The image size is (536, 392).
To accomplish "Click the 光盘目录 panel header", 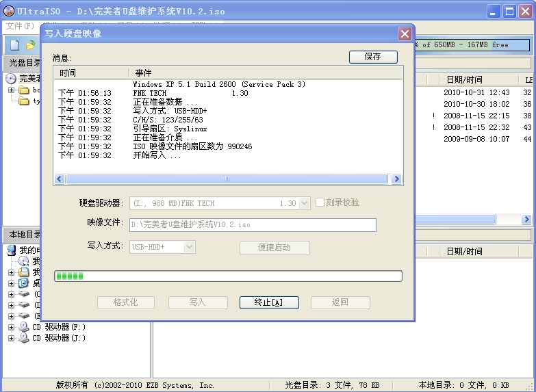I will (x=24, y=63).
